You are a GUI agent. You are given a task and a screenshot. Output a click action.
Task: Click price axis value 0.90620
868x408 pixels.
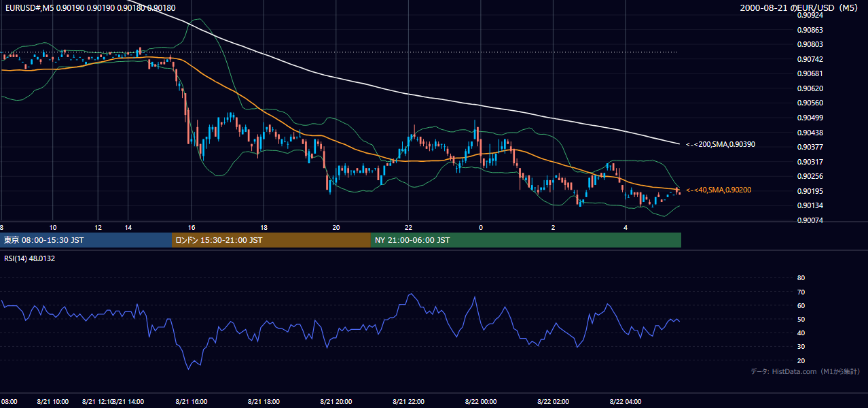(809, 88)
